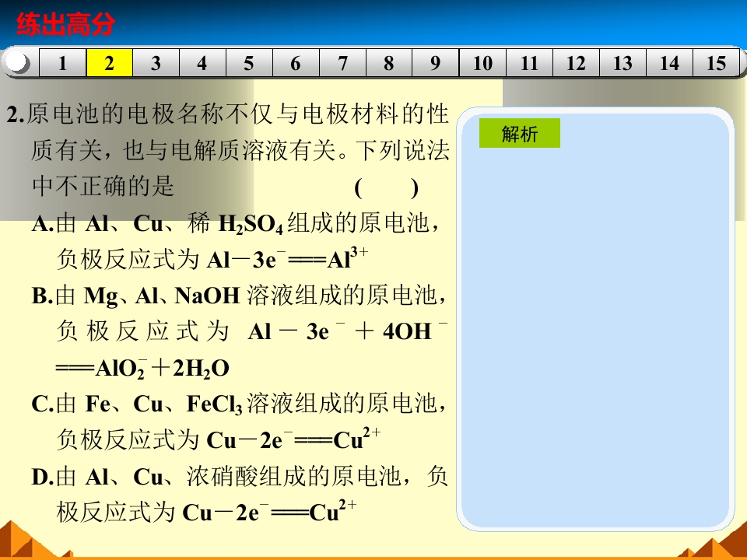
Task: Navigate to question 14
Action: pos(669,64)
